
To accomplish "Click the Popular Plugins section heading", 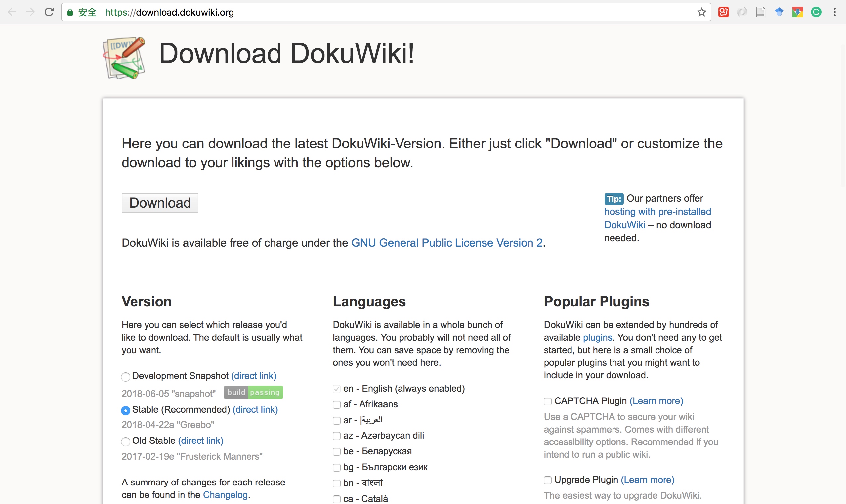I will click(596, 301).
